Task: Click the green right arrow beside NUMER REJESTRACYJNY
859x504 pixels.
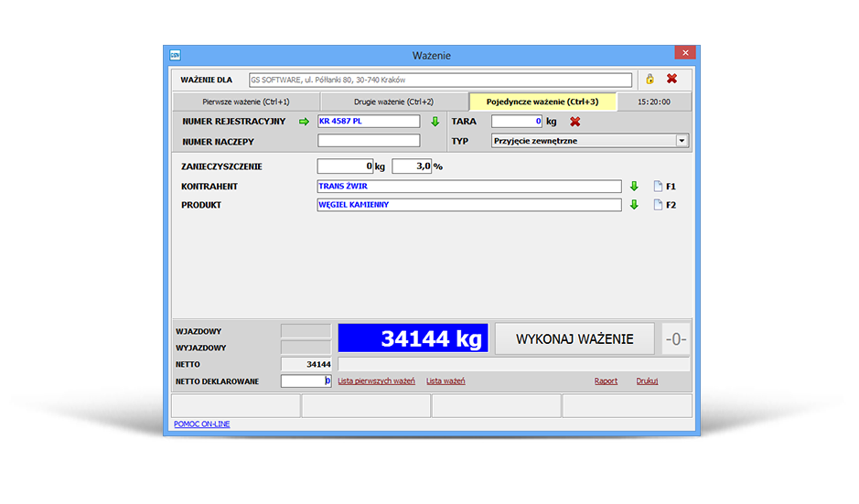Action: coord(305,122)
